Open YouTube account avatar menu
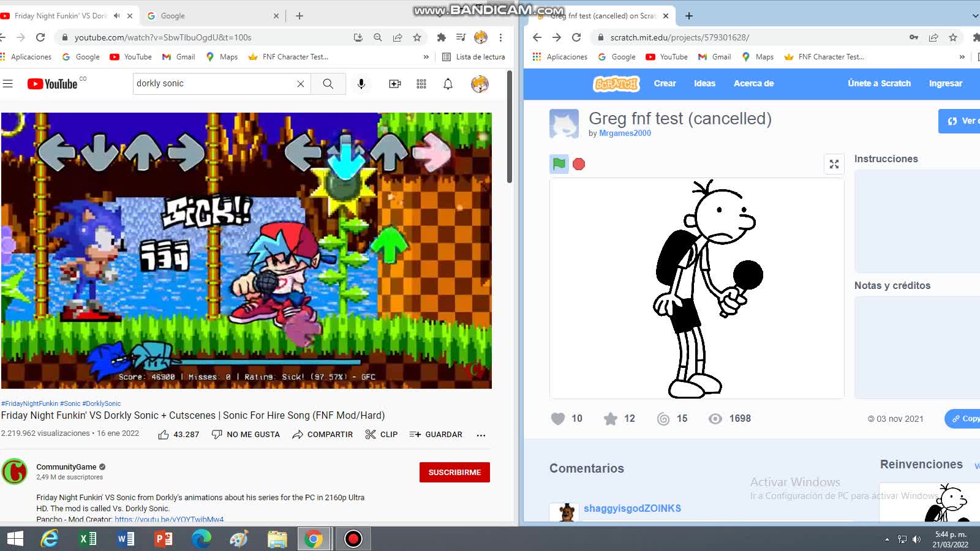 [x=480, y=84]
